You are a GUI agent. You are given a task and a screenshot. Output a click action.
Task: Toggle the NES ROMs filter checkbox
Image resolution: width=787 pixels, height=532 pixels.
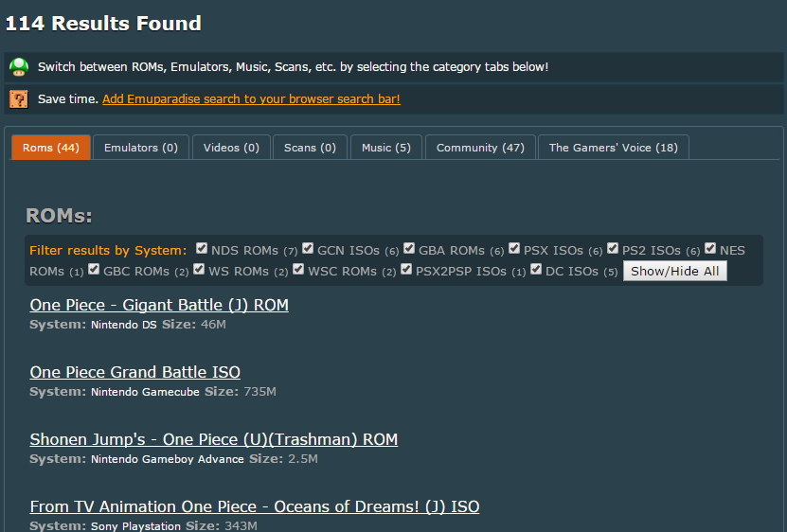coord(709,248)
